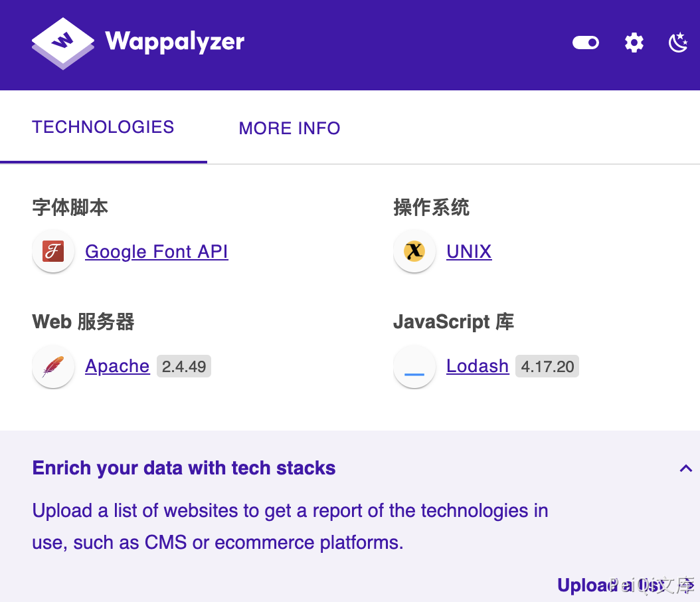Click the Wappalyzer title text
The width and height of the screenshot is (700, 602).
[x=175, y=43]
